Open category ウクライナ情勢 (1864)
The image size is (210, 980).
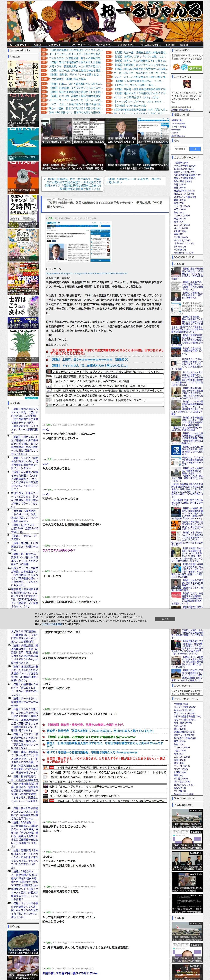point(185,166)
